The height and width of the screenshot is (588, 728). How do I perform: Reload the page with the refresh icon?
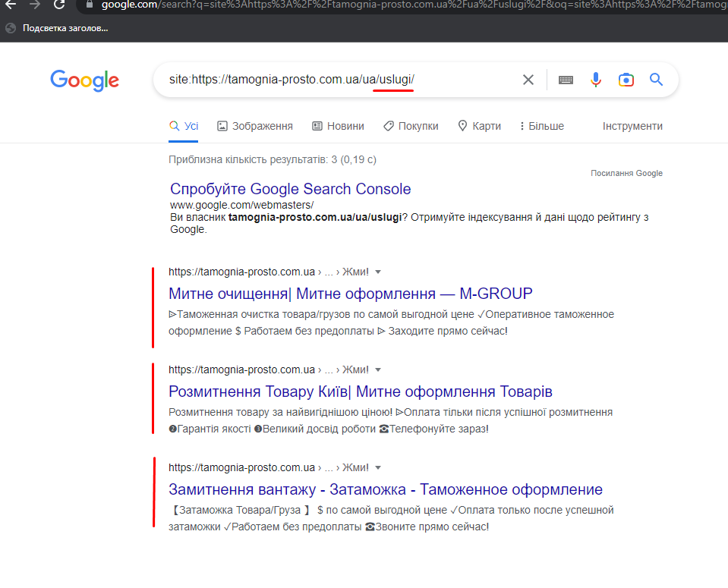[x=59, y=5]
